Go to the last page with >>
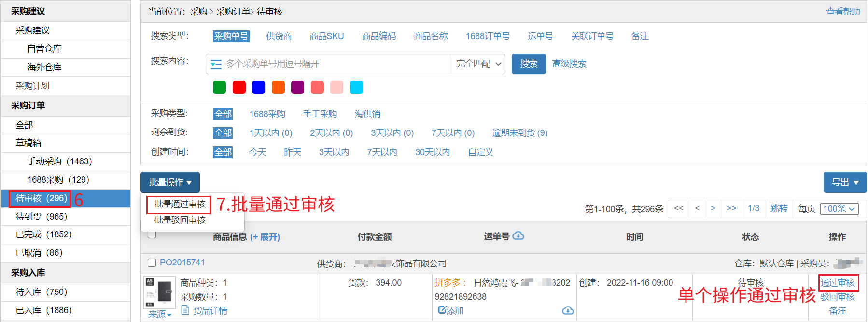The image size is (868, 322). click(731, 208)
